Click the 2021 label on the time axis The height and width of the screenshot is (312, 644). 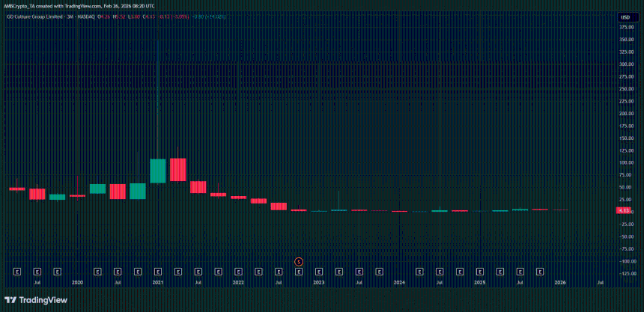[x=158, y=283]
